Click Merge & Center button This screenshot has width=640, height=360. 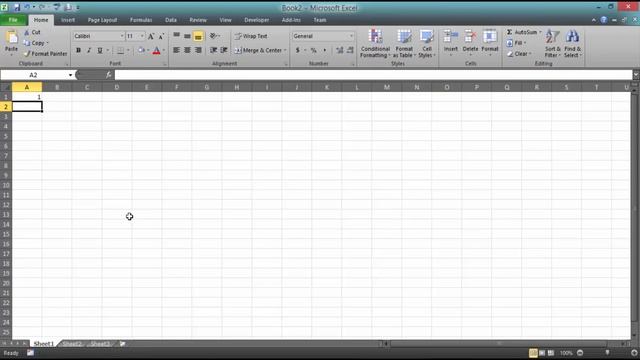click(x=258, y=50)
